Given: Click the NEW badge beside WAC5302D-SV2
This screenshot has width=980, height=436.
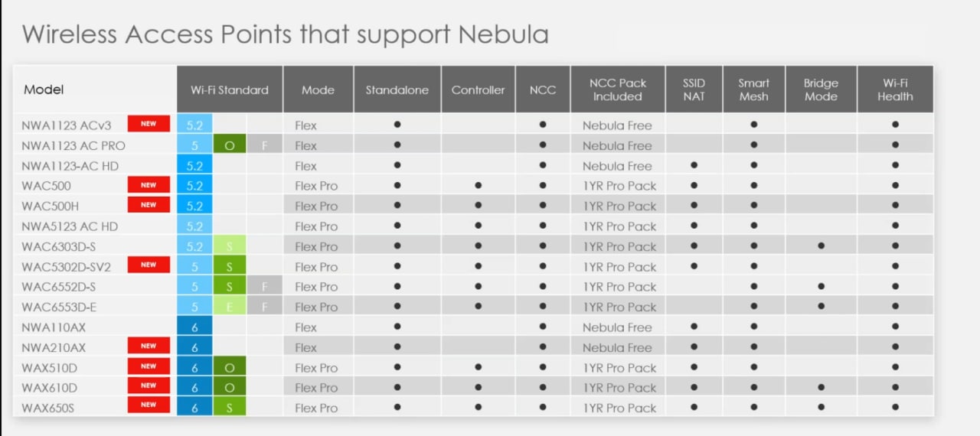Looking at the screenshot, I should tap(149, 265).
